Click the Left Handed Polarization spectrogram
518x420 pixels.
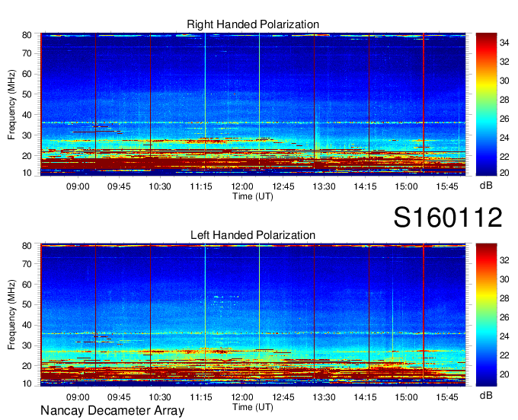[x=253, y=315]
